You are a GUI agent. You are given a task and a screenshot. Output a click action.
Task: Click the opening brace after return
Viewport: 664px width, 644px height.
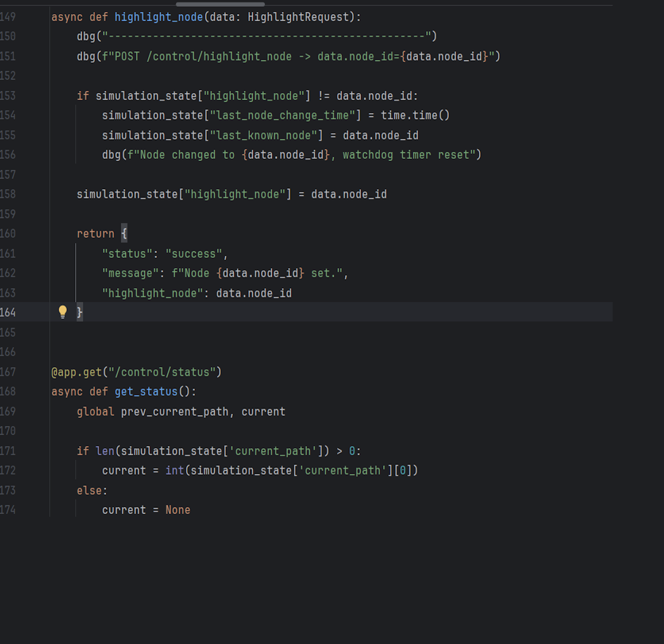(x=124, y=234)
